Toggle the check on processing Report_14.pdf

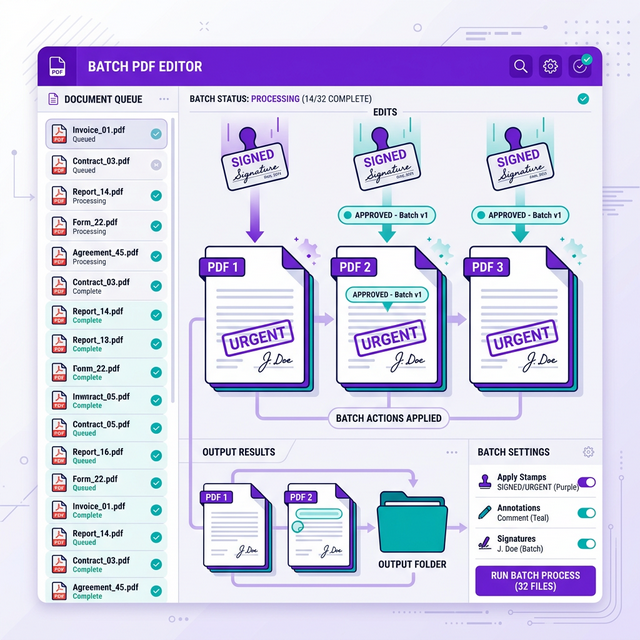click(x=156, y=196)
